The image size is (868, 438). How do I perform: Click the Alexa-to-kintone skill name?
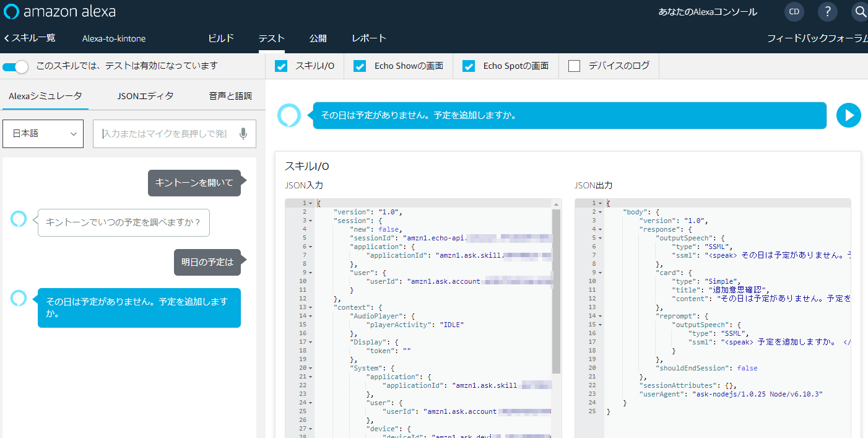pos(114,38)
